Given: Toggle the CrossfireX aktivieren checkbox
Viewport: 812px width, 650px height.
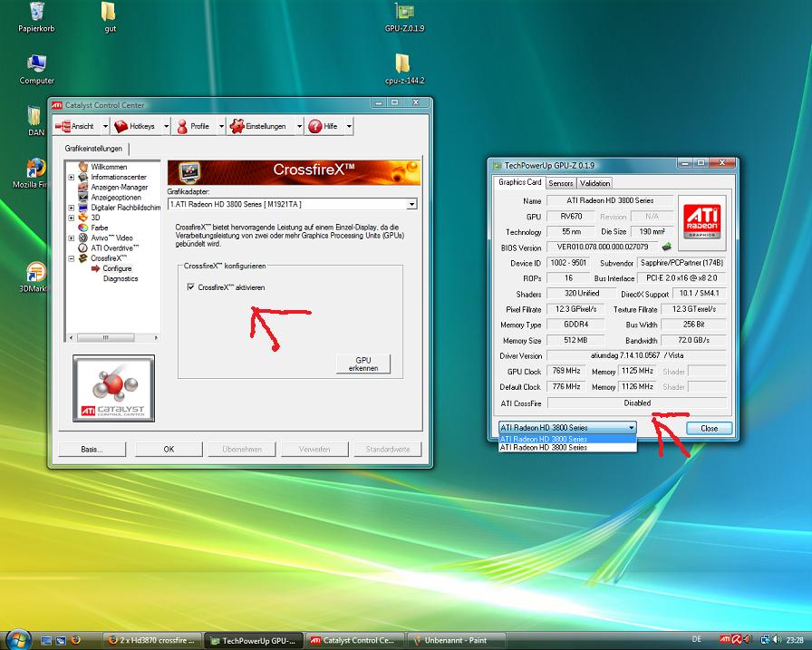Looking at the screenshot, I should coord(190,287).
